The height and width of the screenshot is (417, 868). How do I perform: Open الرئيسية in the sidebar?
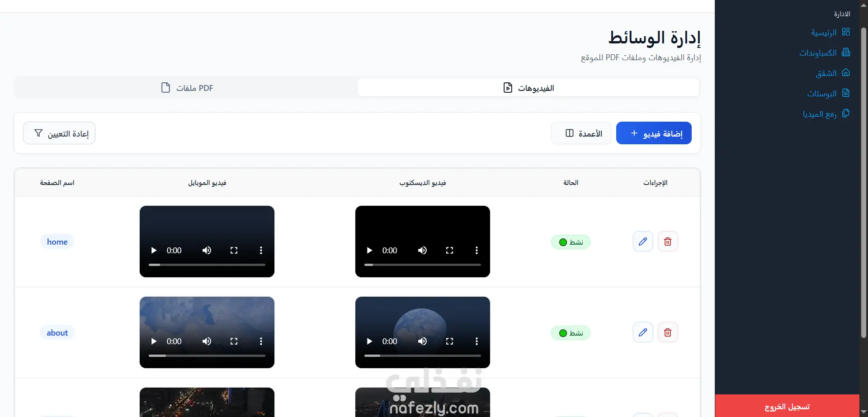[830, 33]
